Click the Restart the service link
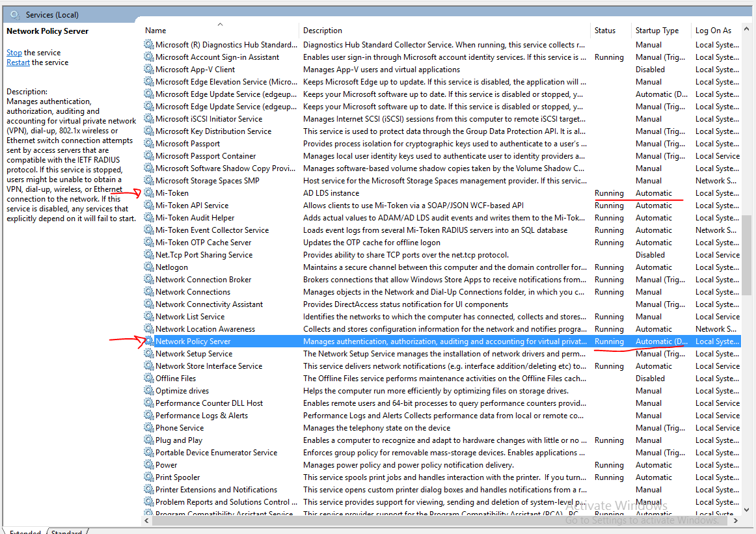The width and height of the screenshot is (756, 534). [x=18, y=62]
